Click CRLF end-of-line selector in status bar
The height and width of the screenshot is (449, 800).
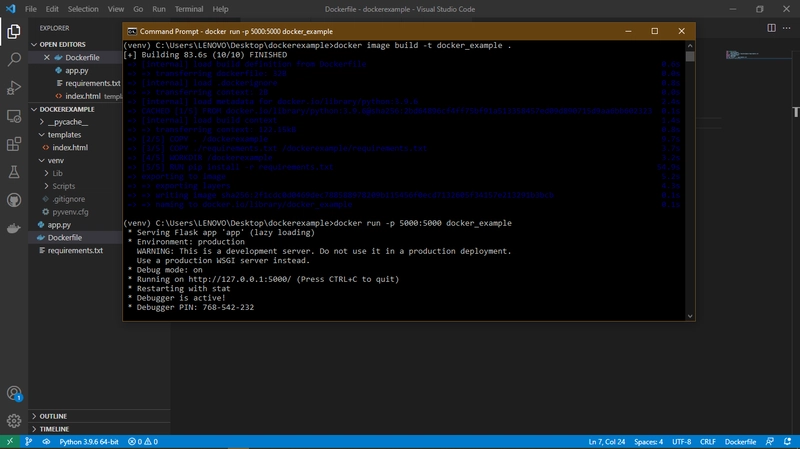tap(707, 442)
